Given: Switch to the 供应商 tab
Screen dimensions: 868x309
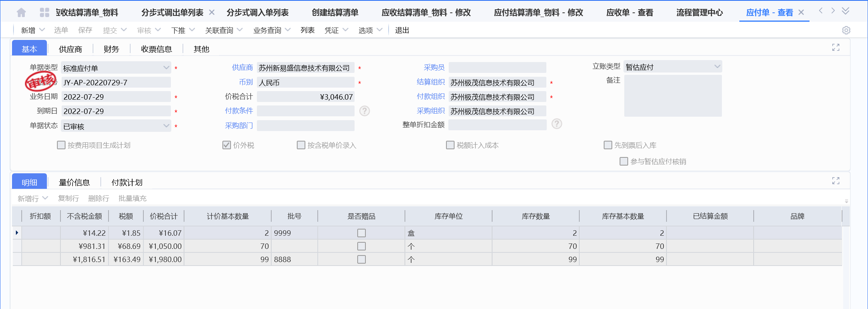Looking at the screenshot, I should click(71, 49).
